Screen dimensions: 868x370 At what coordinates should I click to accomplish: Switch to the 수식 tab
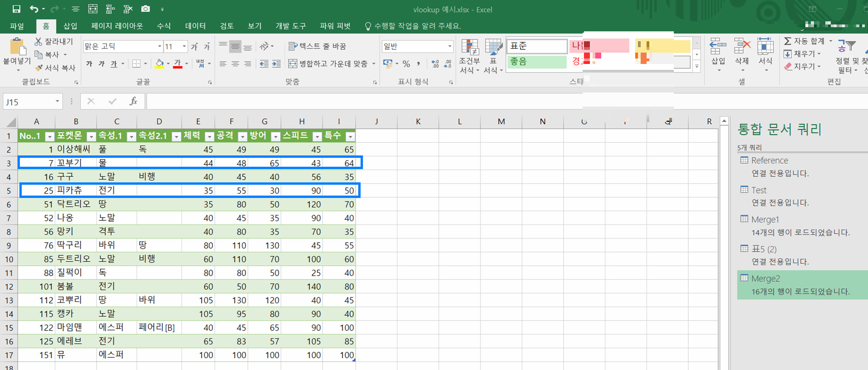tap(164, 26)
